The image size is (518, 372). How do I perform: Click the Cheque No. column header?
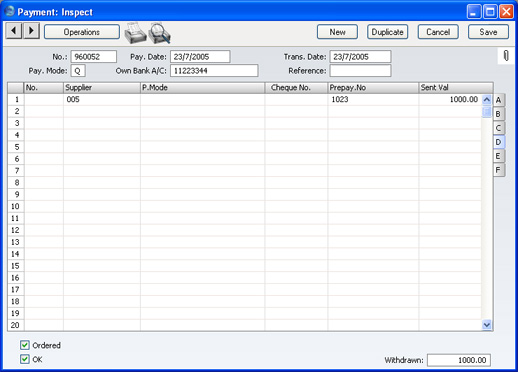point(296,88)
